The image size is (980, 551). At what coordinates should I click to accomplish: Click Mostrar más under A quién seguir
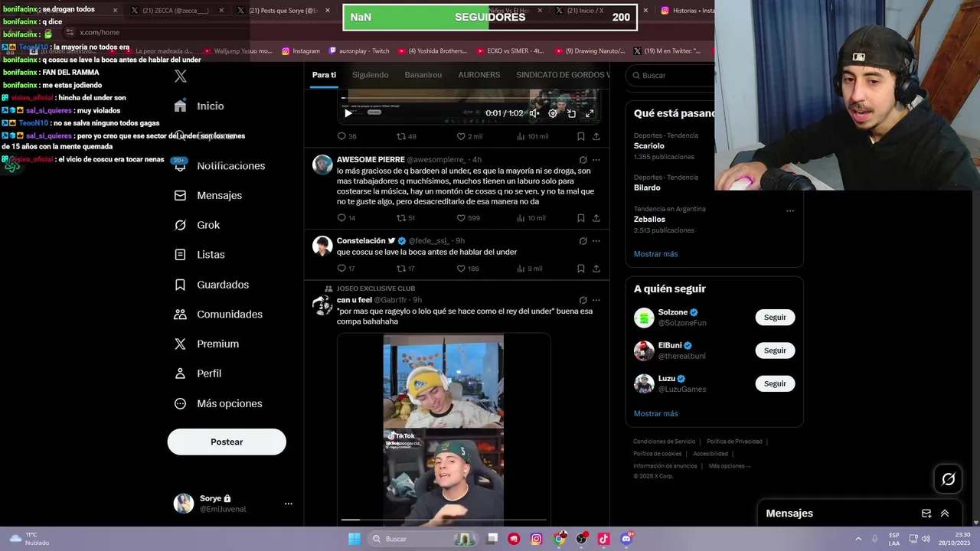point(655,414)
